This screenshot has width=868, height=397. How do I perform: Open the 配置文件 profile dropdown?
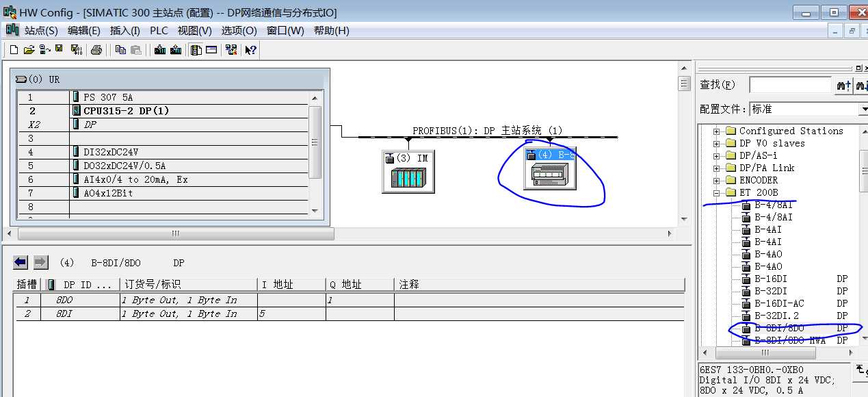863,110
